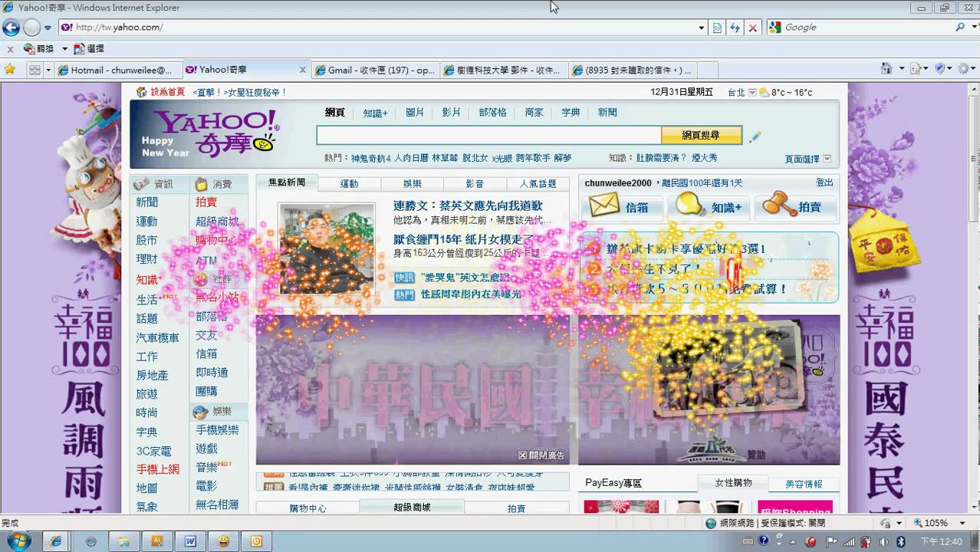Select the 美容情報 tab
The width and height of the screenshot is (980, 552).
tap(804, 485)
